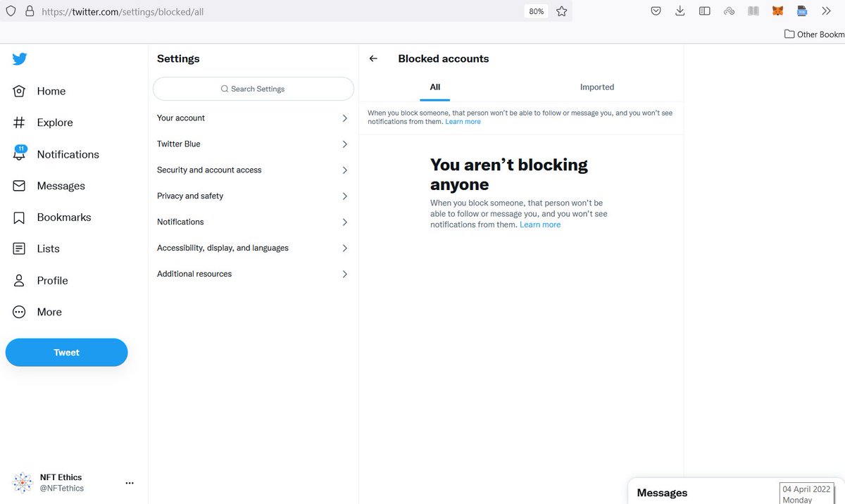Open the Profile person icon

click(x=19, y=280)
